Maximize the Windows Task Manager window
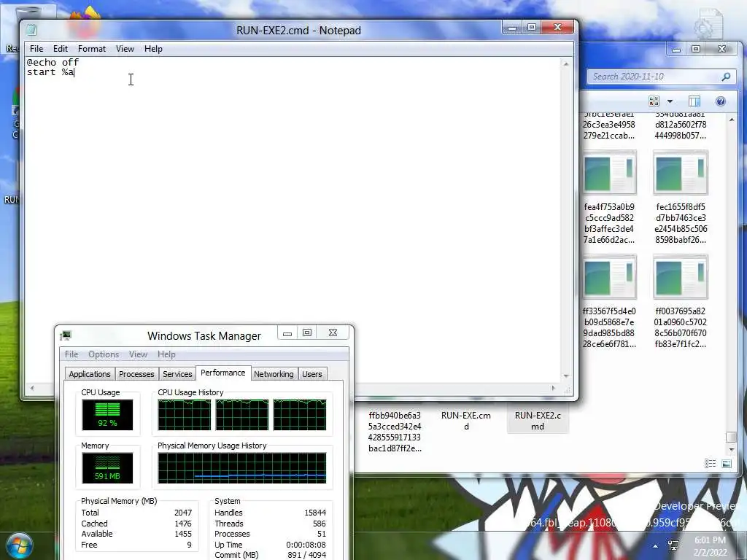Image resolution: width=747 pixels, height=560 pixels. tap(307, 332)
